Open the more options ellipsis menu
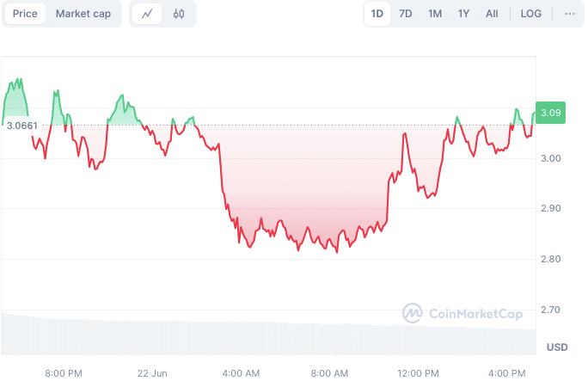This screenshot has height=387, width=588. click(569, 14)
